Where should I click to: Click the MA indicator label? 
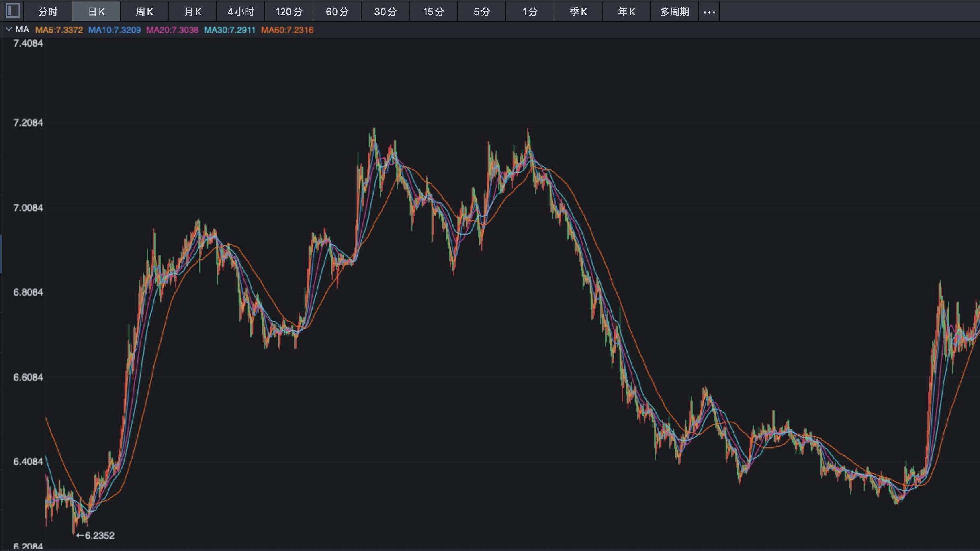[22, 29]
